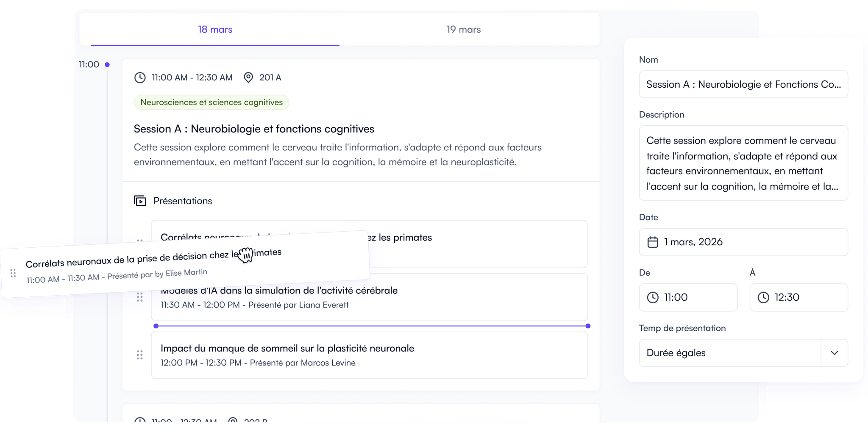868x432 pixels.
Task: Click the Neurosciences et sciences cognitives tag
Action: (211, 102)
